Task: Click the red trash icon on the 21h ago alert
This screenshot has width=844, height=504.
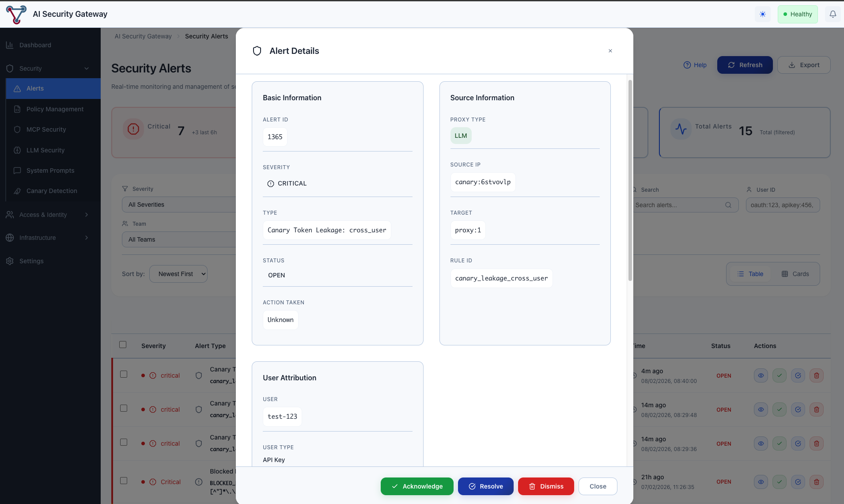Action: point(816,482)
